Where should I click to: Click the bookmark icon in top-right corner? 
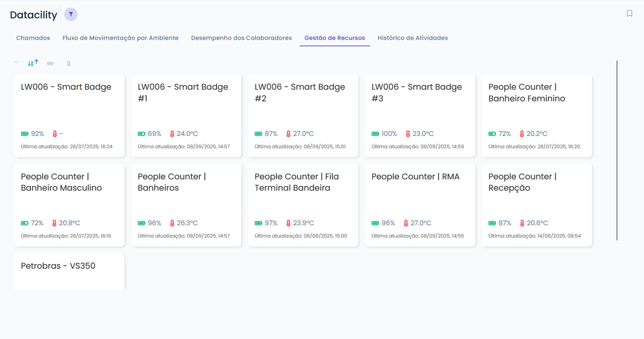(x=629, y=14)
